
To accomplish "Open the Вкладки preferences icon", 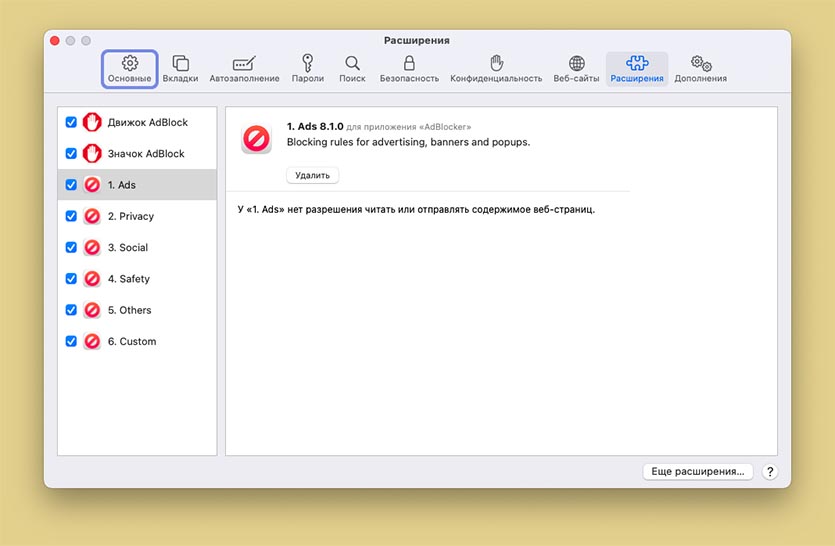I will [x=180, y=63].
